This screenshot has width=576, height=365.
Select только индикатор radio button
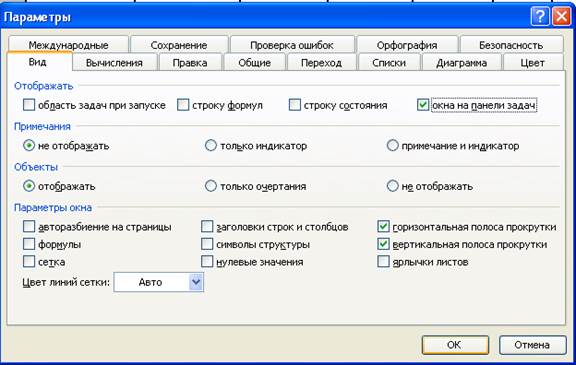(x=210, y=145)
